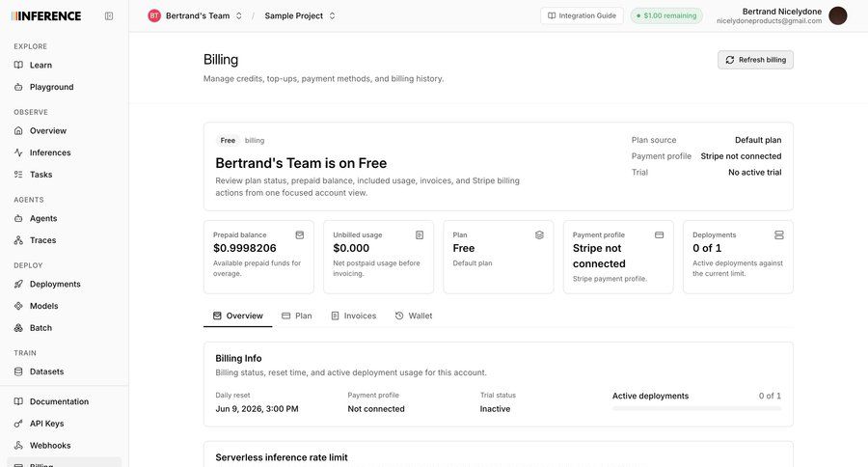
Task: Click the Prepaid balance card icon
Action: [x=300, y=234]
